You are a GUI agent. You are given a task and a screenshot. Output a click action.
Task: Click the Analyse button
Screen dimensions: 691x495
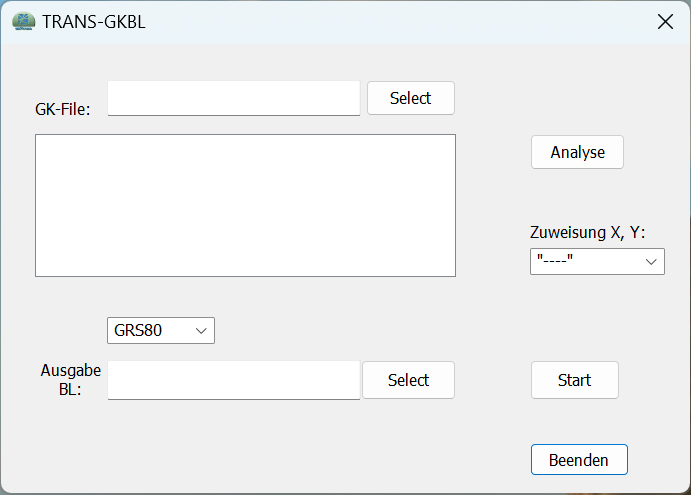[577, 152]
